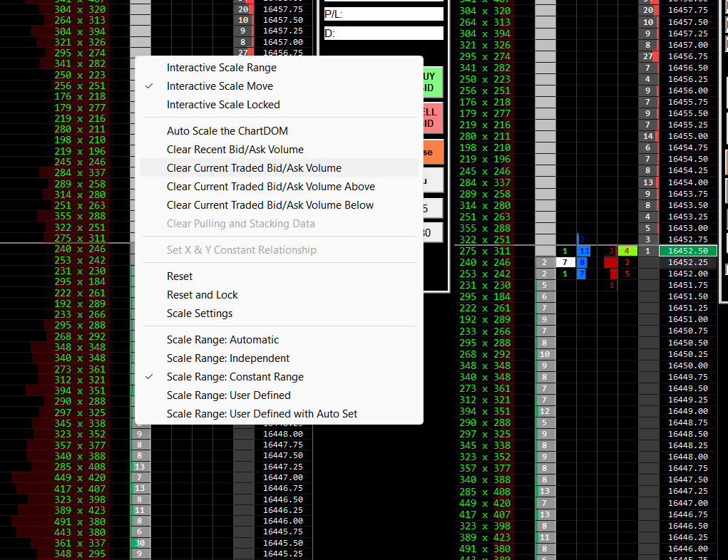The height and width of the screenshot is (560, 728).
Task: Enable Interactive Scale Locked mode
Action: point(223,105)
